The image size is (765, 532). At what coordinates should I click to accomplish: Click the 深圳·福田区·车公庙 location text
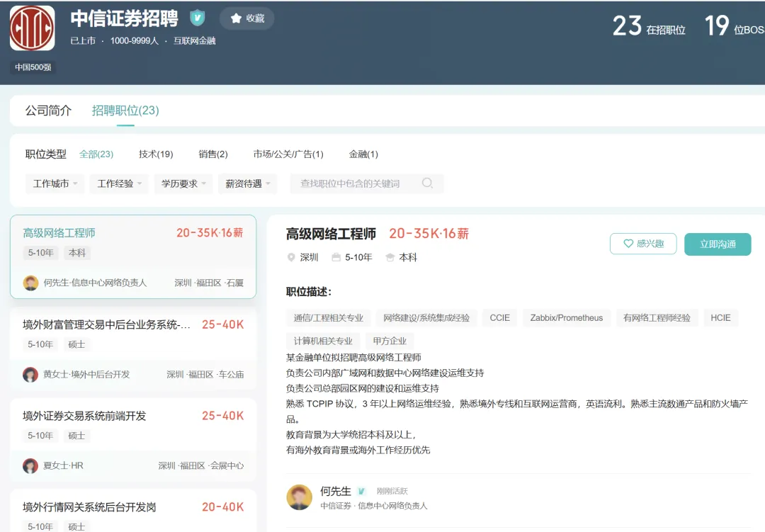pyautogui.click(x=205, y=374)
